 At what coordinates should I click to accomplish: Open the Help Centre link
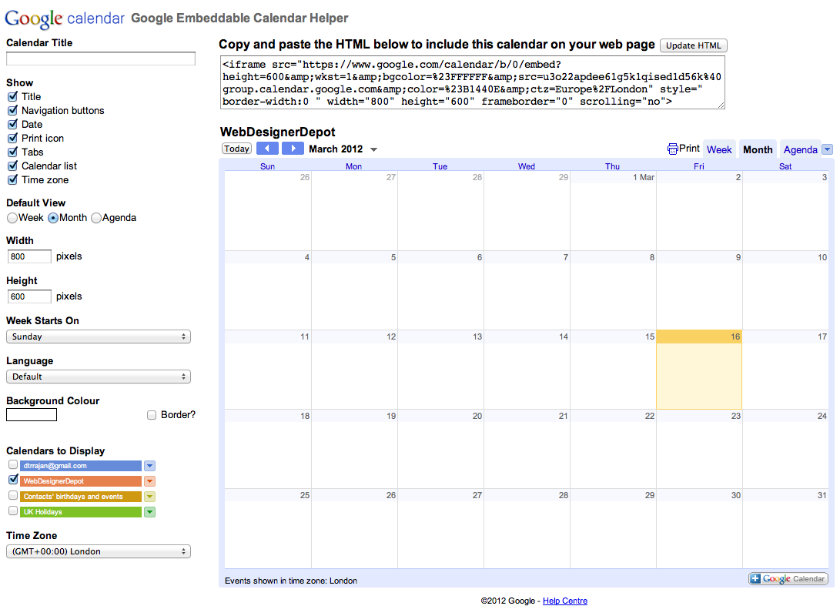[564, 601]
